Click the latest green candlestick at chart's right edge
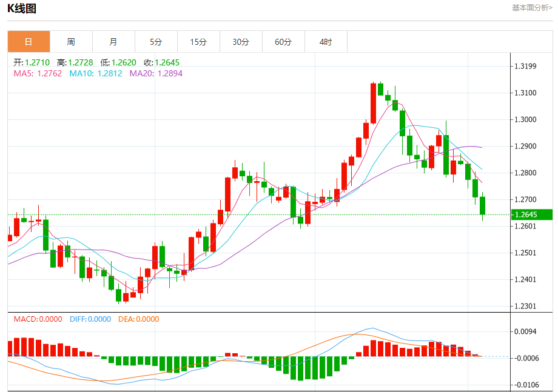Screen dimensions: 558x392 pyautogui.click(x=483, y=206)
